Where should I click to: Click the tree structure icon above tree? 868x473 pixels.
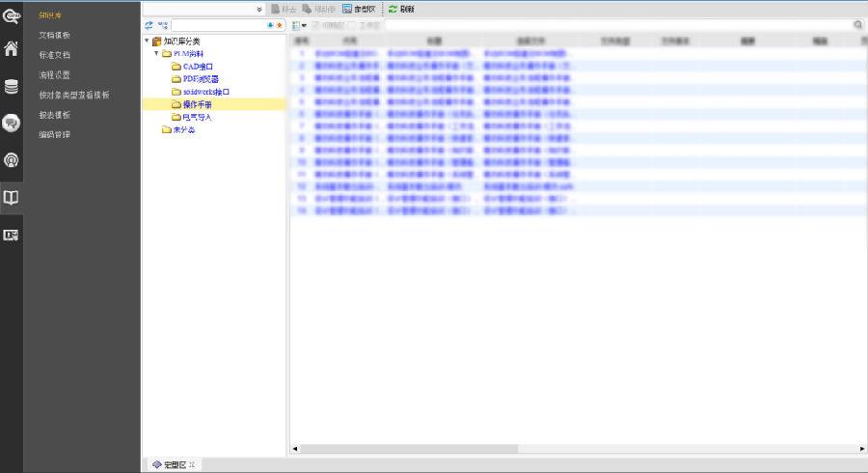point(163,25)
